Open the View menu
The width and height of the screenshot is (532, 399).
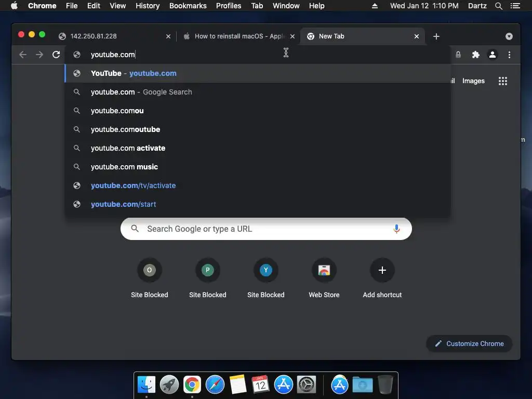coord(118,6)
